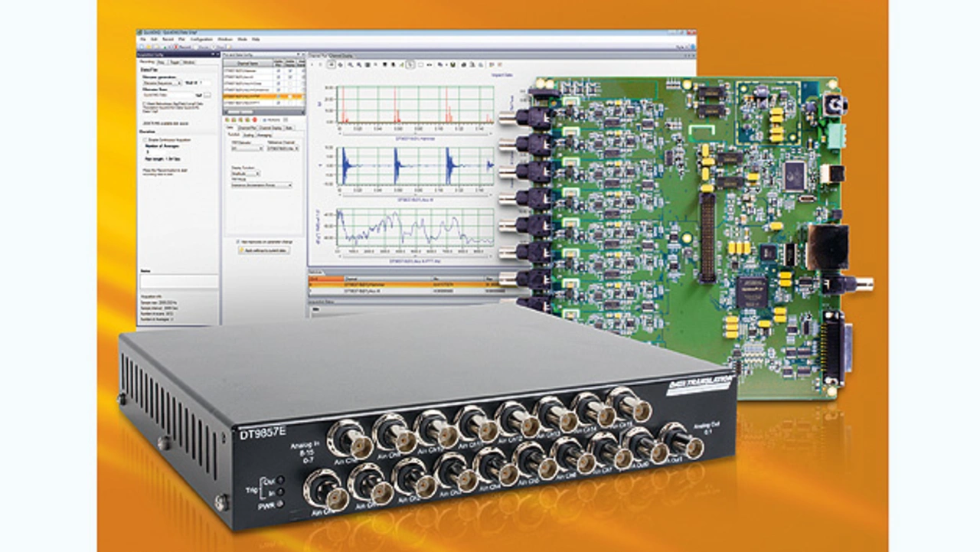This screenshot has height=552, width=980.
Task: Click inside the Notes text field
Action: [x=178, y=282]
